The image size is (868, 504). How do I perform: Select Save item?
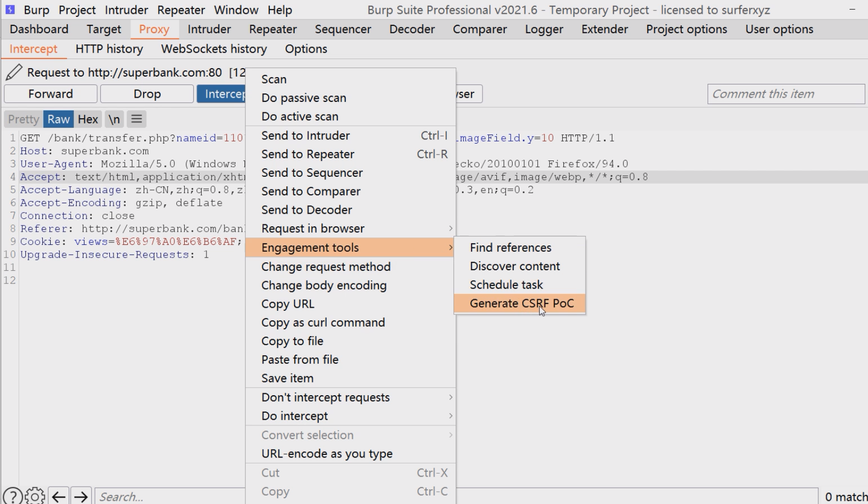pos(351,378)
